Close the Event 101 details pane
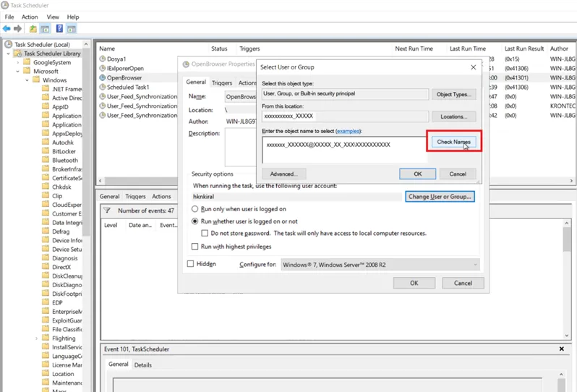The width and height of the screenshot is (577, 392). point(562,349)
